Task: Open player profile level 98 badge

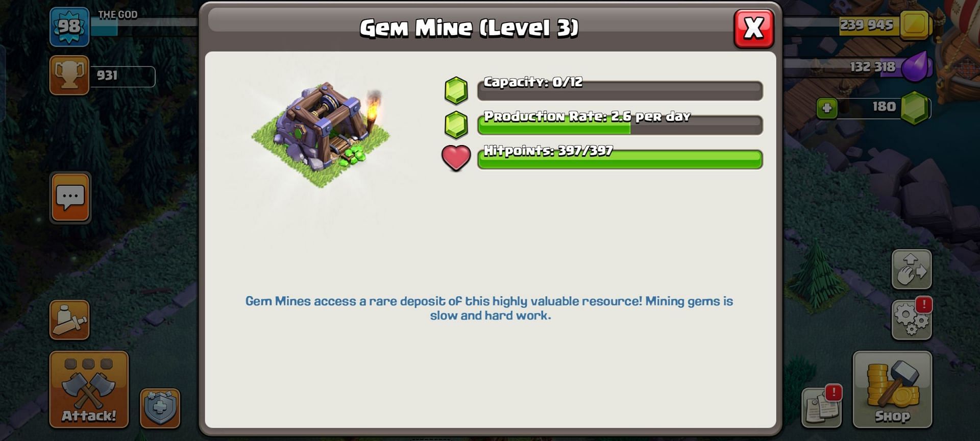Action: [69, 27]
